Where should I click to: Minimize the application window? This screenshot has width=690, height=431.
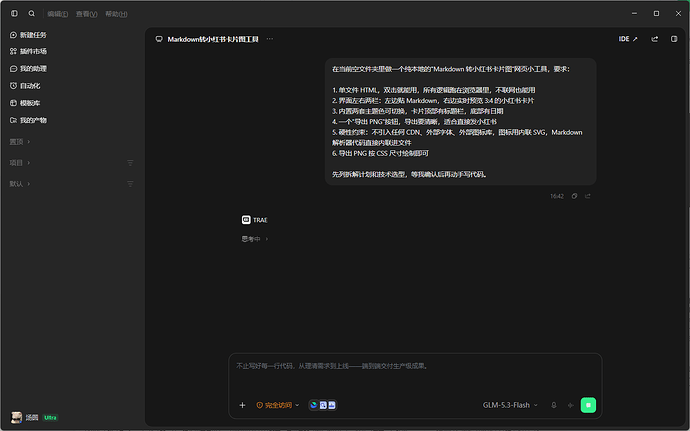pyautogui.click(x=634, y=14)
